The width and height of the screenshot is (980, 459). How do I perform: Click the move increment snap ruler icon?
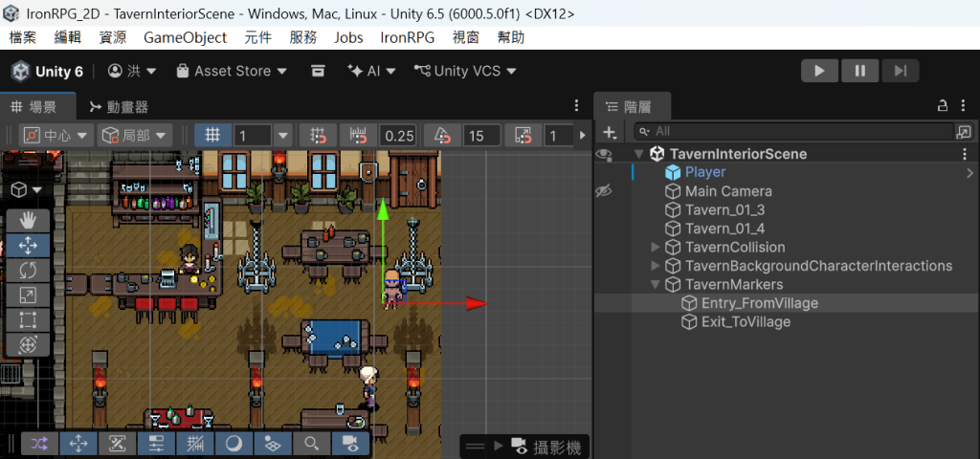(x=359, y=135)
